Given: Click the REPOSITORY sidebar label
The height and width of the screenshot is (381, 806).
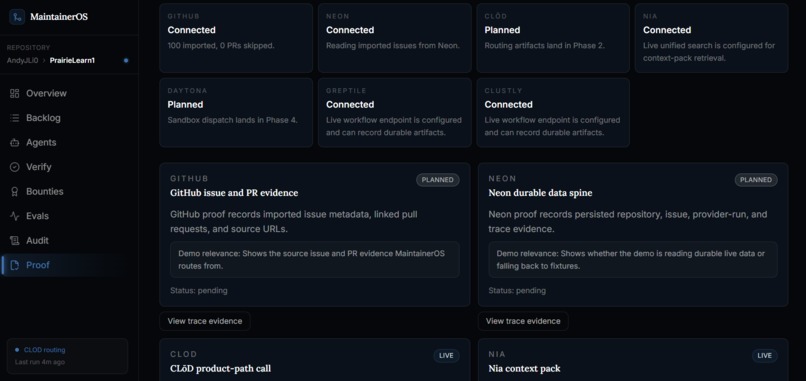Looking at the screenshot, I should (x=29, y=48).
